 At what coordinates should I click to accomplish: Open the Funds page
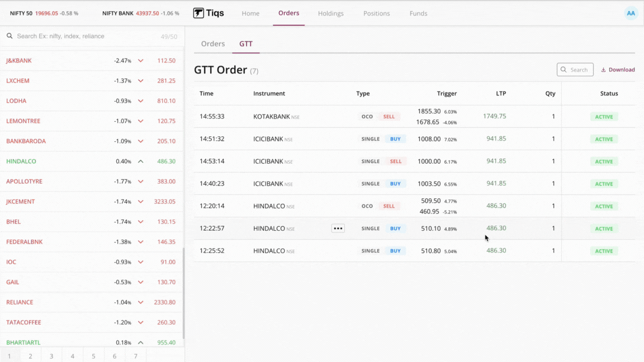(419, 13)
